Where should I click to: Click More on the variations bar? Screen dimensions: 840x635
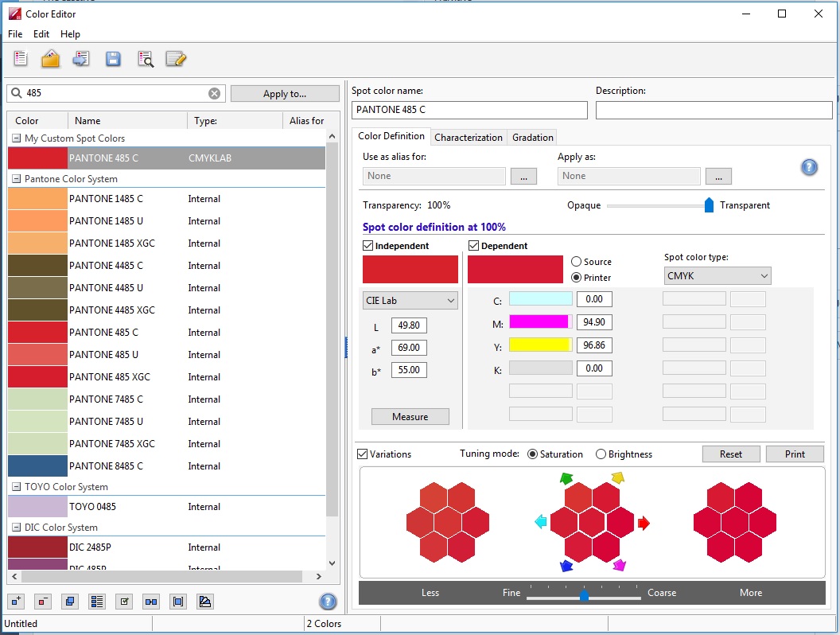coord(751,593)
